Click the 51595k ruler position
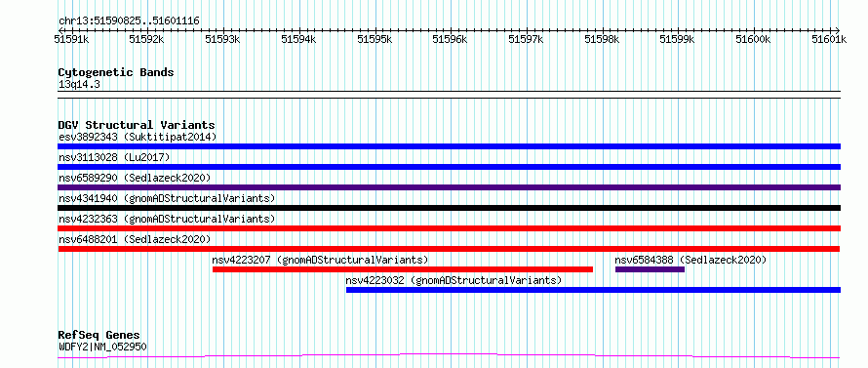The height and width of the screenshot is (368, 868). point(375,39)
